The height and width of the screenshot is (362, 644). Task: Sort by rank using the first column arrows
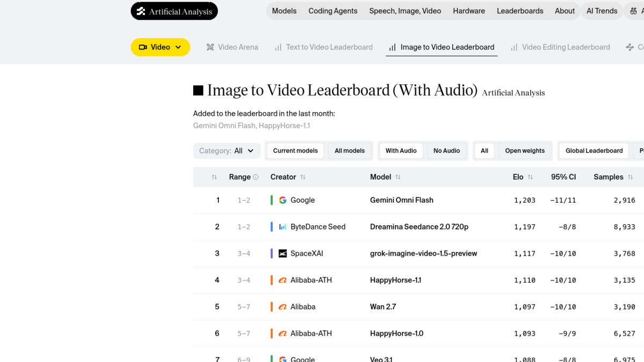(214, 177)
